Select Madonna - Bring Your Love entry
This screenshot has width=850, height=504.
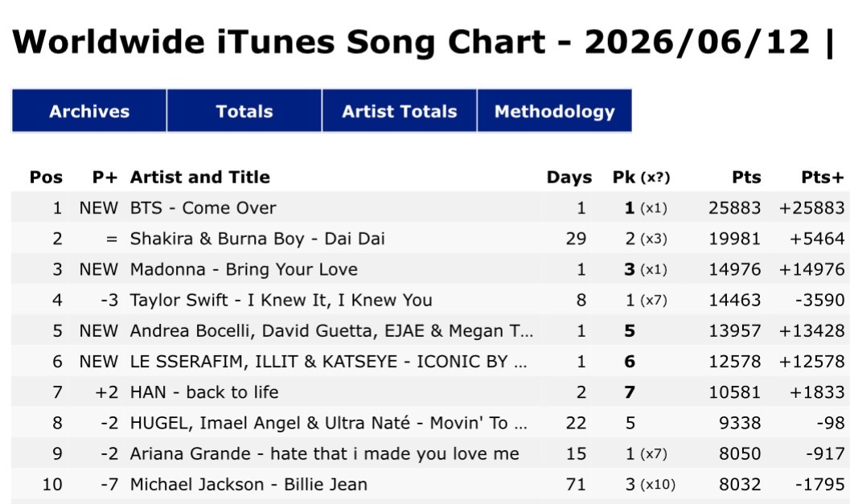point(430,269)
